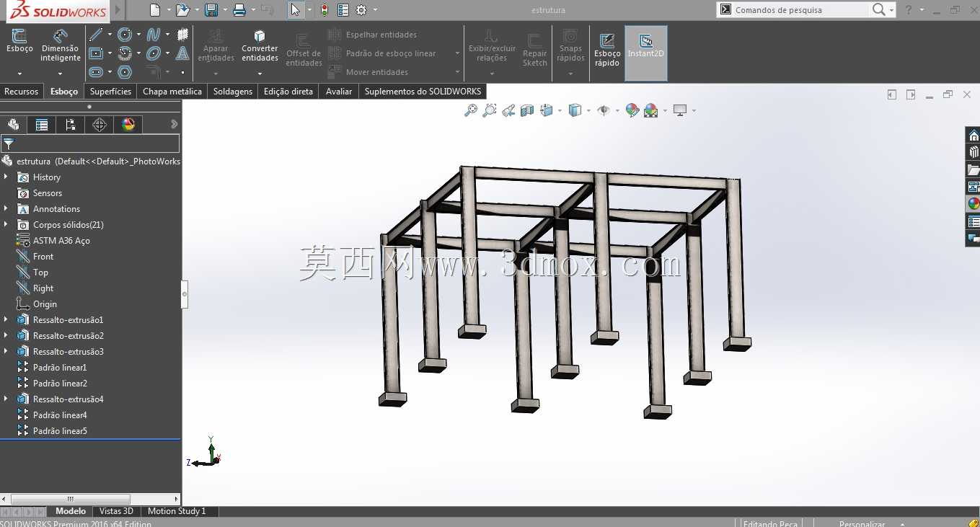Open the PropertyManager tab

coord(42,125)
